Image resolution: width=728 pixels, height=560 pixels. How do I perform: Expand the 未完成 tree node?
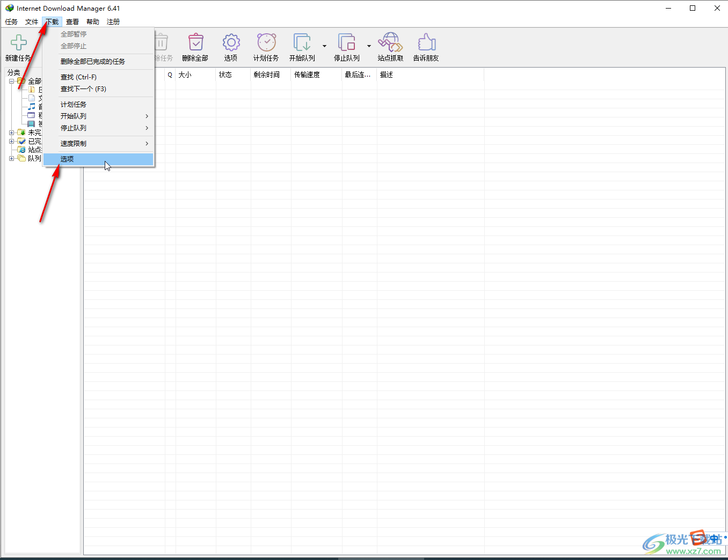click(x=11, y=132)
